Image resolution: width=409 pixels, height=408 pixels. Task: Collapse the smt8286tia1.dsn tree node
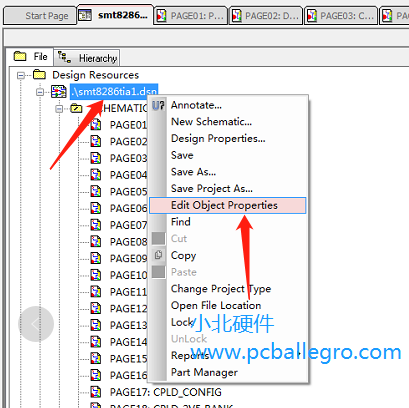(40, 92)
